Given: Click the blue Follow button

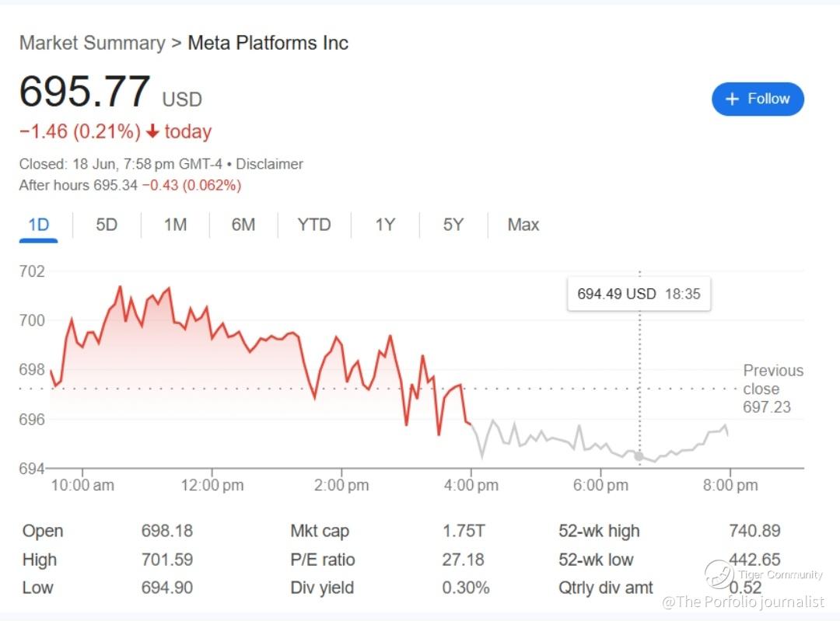Looking at the screenshot, I should 757,99.
